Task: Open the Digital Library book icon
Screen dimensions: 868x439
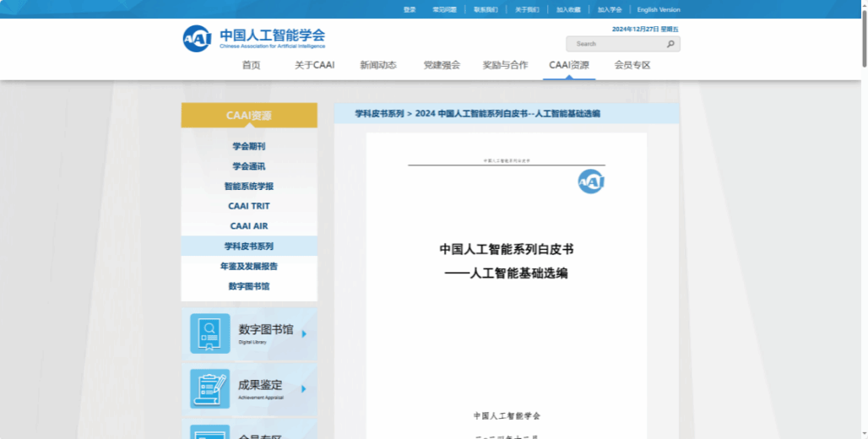Action: click(209, 333)
